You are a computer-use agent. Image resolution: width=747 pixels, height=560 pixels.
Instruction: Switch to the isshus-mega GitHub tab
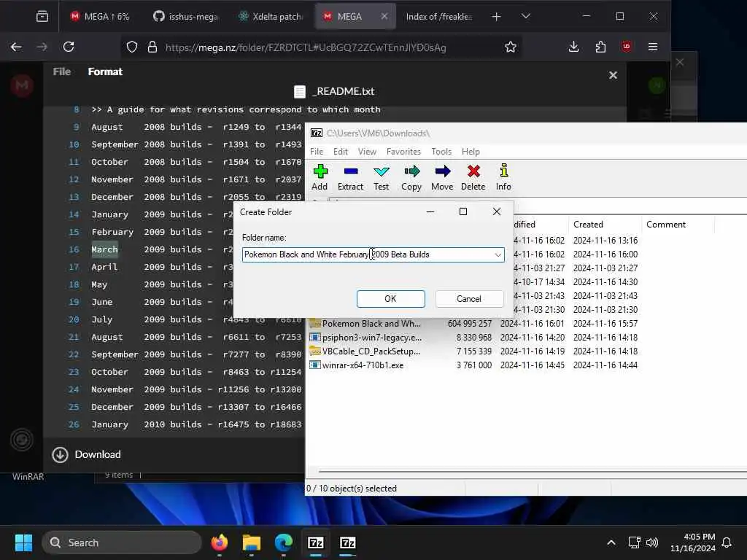click(x=186, y=17)
